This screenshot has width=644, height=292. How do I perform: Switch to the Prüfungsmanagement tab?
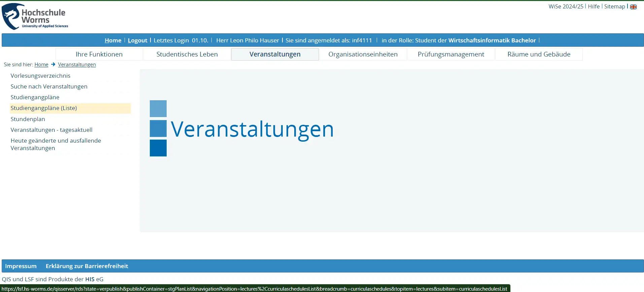pyautogui.click(x=451, y=54)
